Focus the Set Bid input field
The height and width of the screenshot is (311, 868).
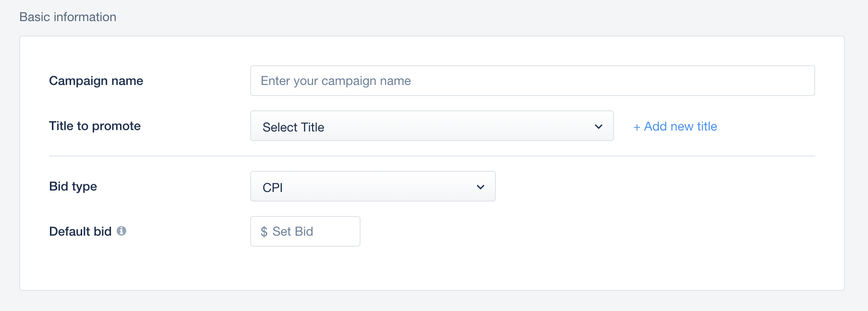click(x=305, y=231)
